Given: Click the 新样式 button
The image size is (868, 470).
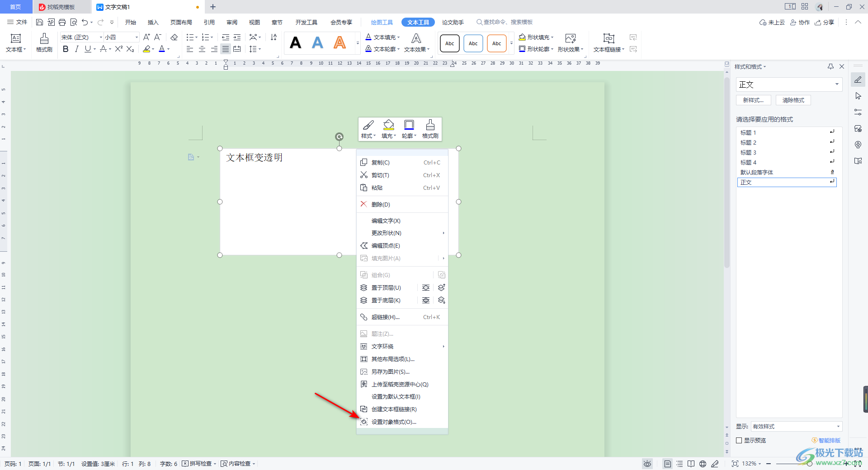Looking at the screenshot, I should [753, 100].
